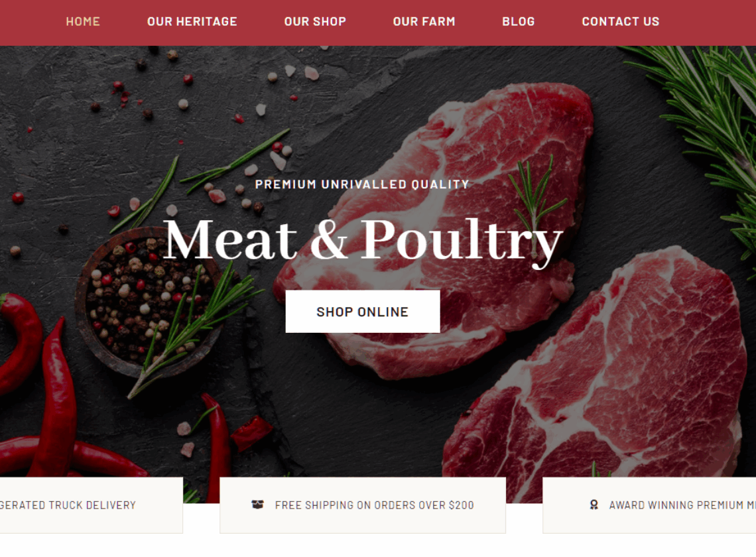
Task: Visit the Our Farm page
Action: [x=424, y=22]
